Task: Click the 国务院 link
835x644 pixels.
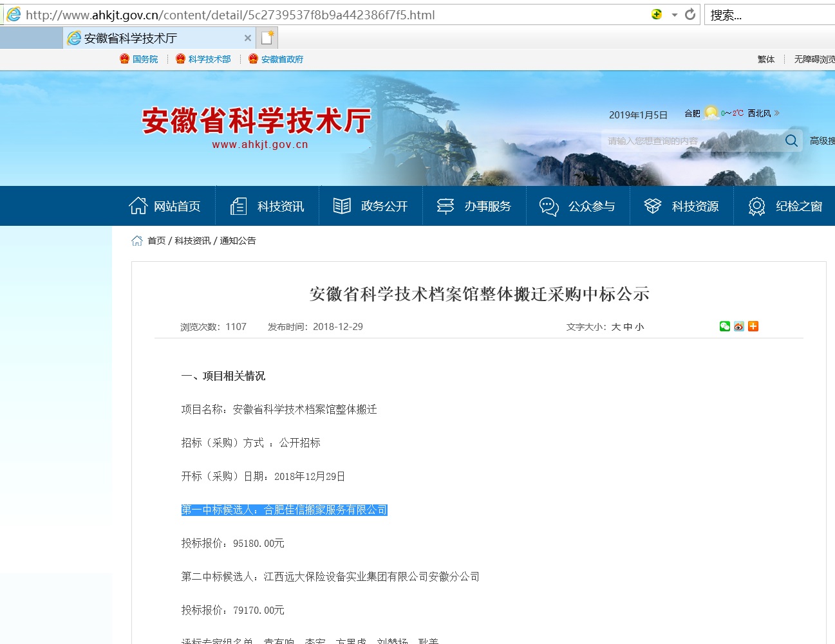Action: click(x=145, y=59)
